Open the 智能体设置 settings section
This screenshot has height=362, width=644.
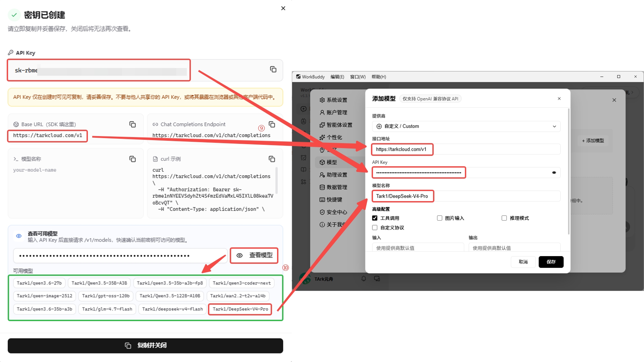click(336, 125)
